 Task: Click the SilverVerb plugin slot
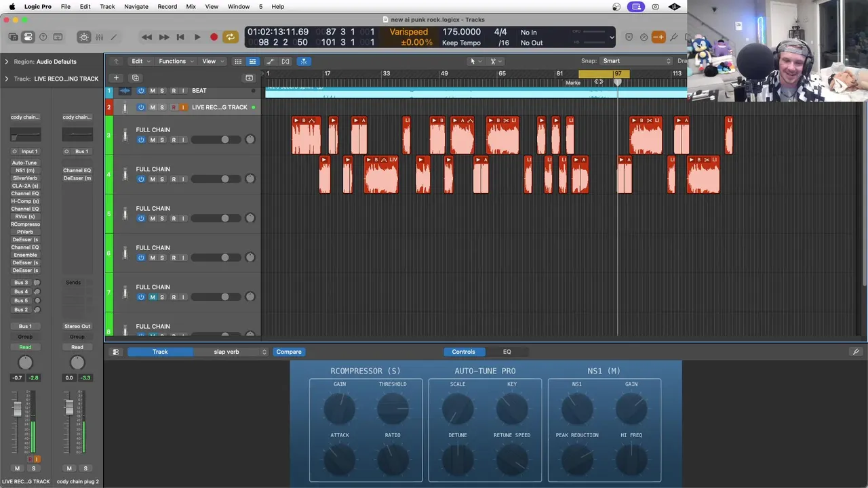pos(25,178)
